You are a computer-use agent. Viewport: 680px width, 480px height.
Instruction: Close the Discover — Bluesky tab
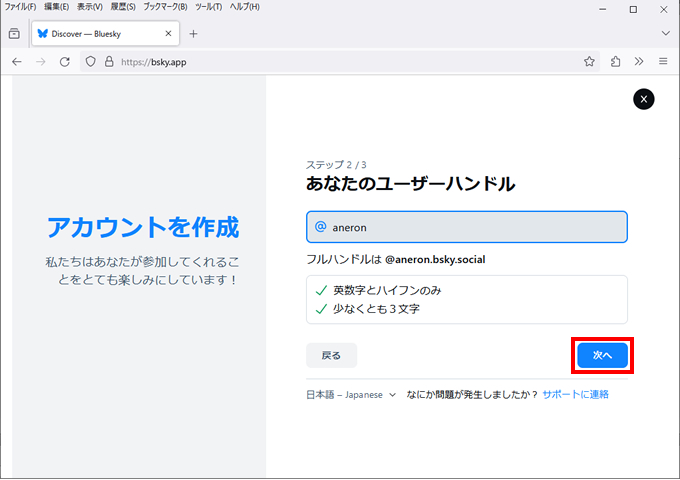(168, 33)
